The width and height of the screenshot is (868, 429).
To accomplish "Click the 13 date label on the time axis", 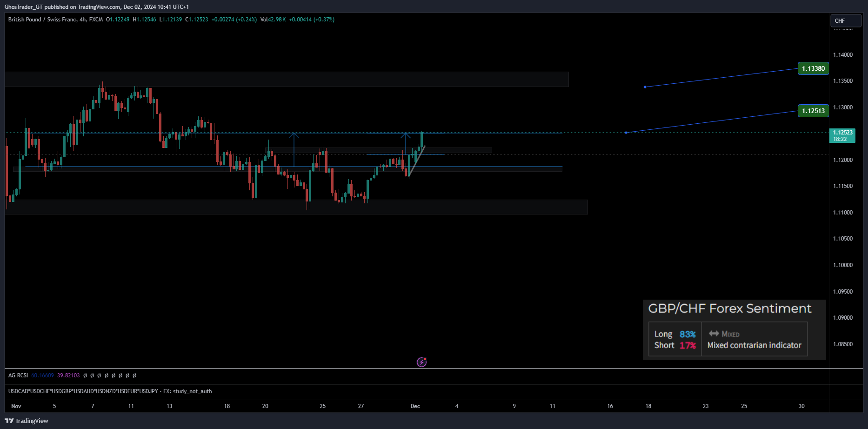I will point(169,406).
